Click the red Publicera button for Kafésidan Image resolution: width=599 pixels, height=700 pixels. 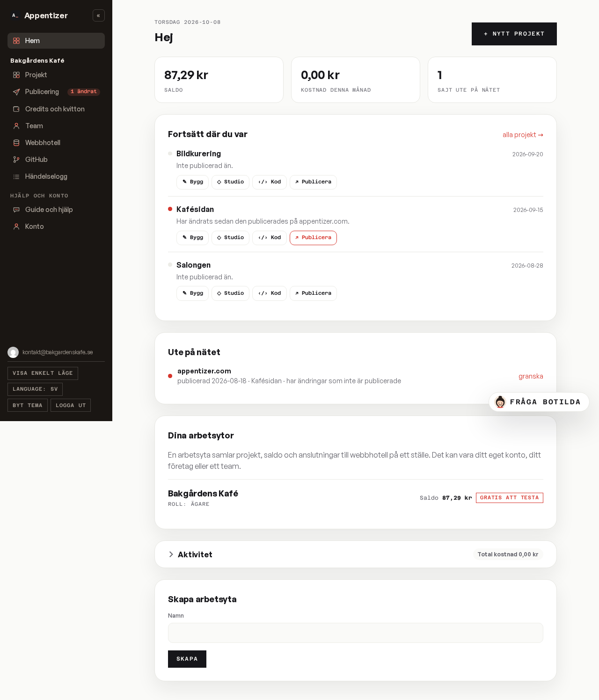(313, 238)
